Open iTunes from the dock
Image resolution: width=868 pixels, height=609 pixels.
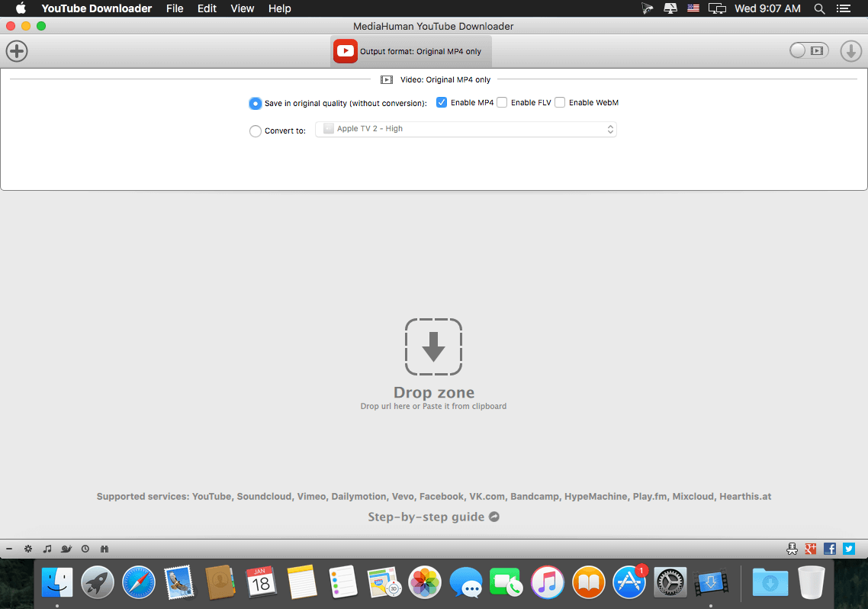[548, 582]
